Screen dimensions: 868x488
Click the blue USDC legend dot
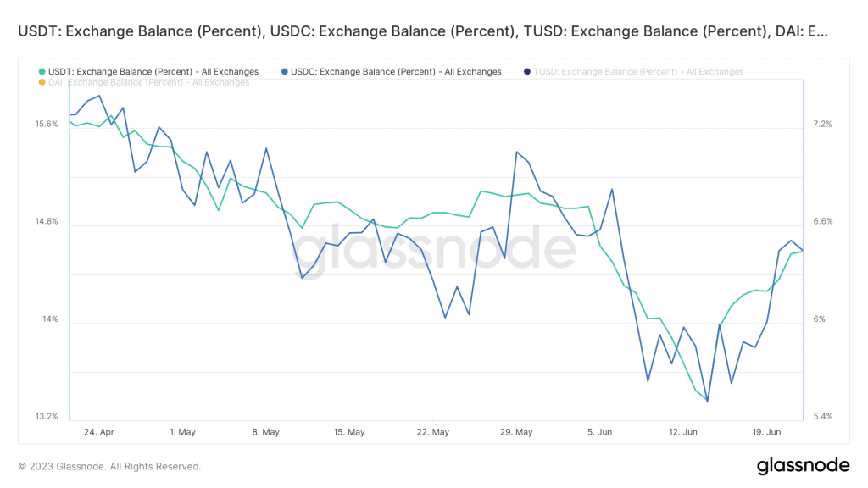285,72
